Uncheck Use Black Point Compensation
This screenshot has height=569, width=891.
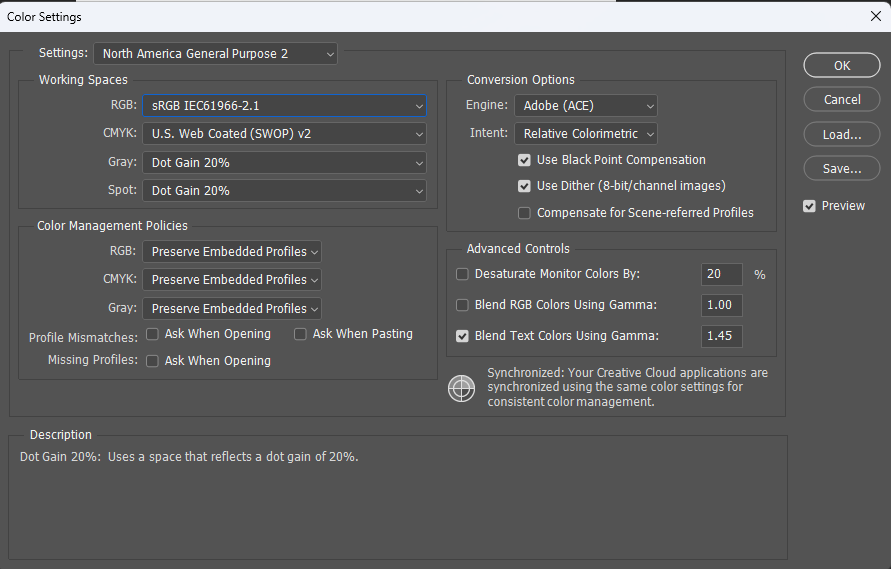coord(524,160)
